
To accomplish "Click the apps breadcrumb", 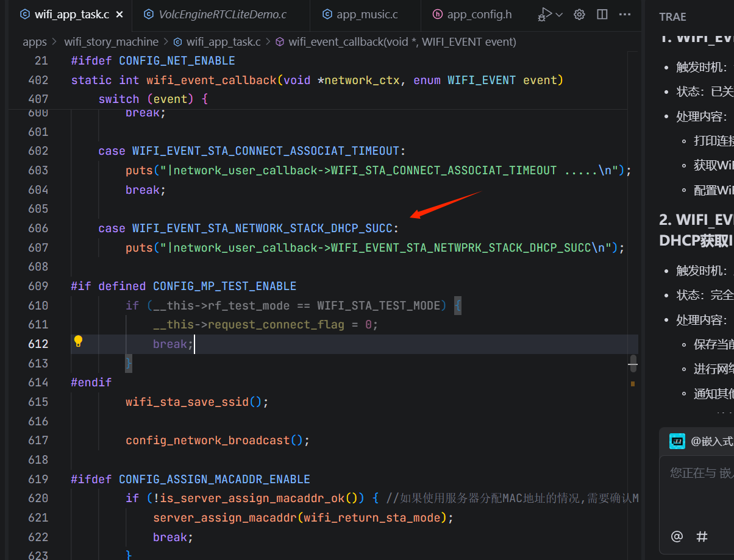I will pyautogui.click(x=35, y=42).
